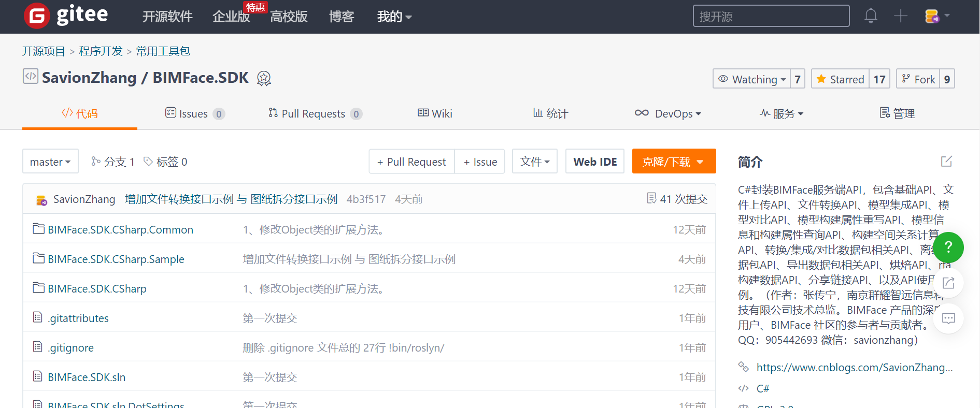Click the fork count 9
The image size is (980, 408).
[x=947, y=79]
